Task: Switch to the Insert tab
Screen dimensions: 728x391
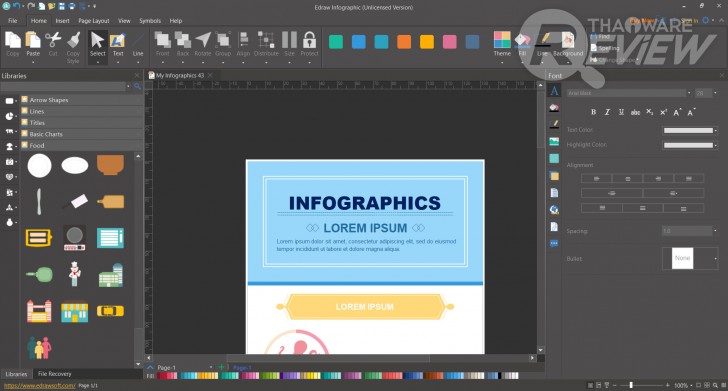Action: tap(62, 21)
